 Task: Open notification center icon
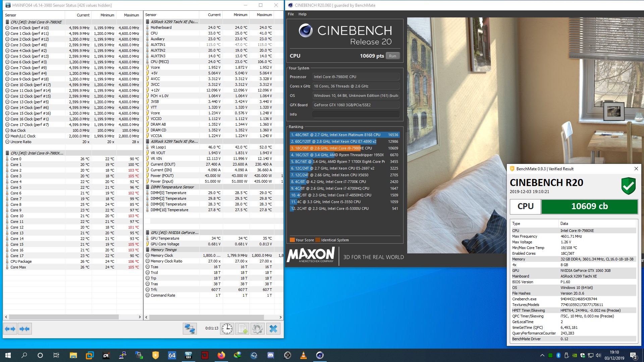(634, 355)
